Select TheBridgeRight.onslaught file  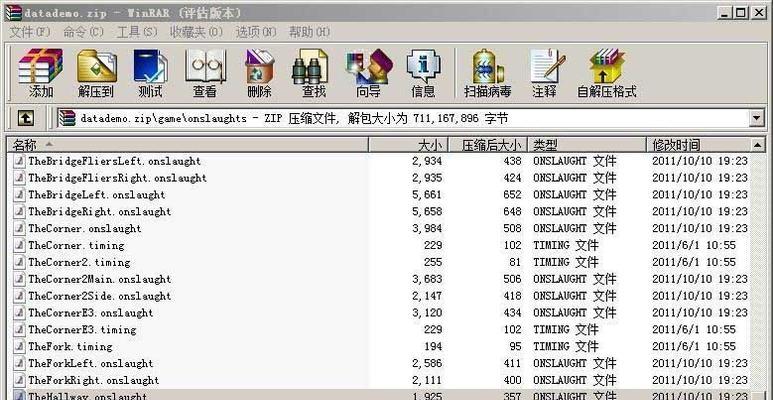pyautogui.click(x=100, y=212)
